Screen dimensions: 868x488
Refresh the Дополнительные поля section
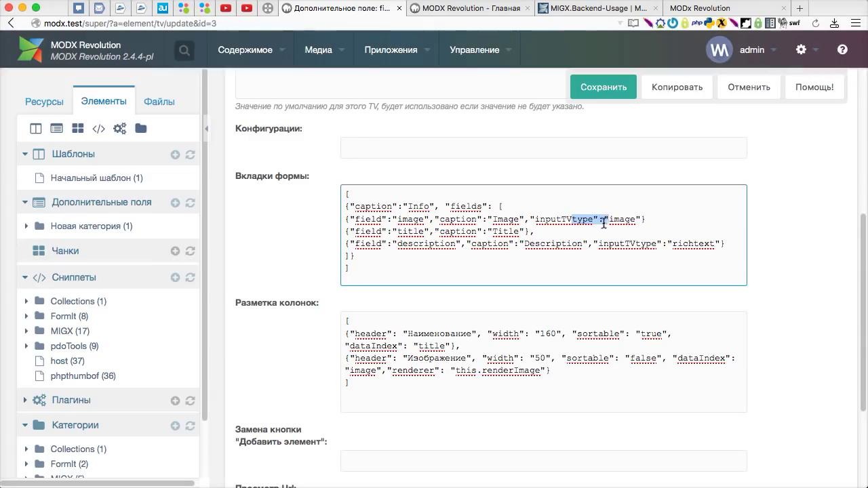coord(191,203)
